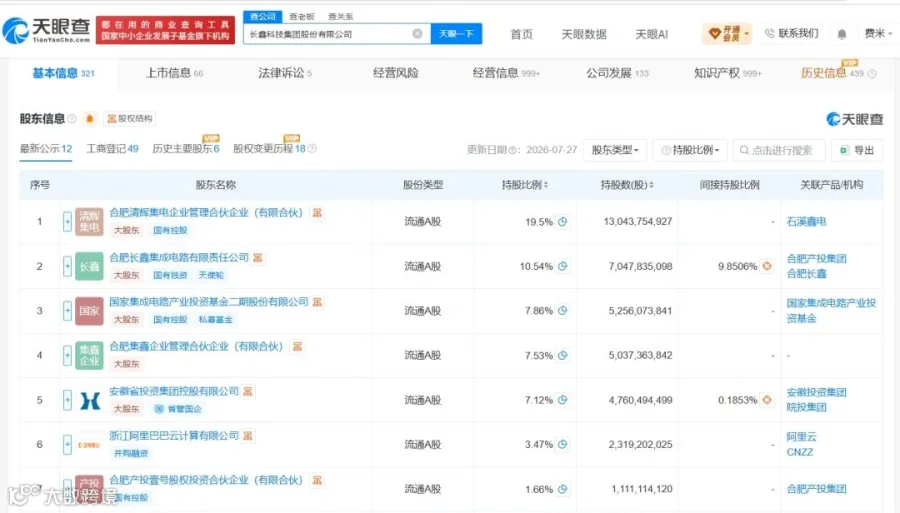Viewport: 900px width, 513px height.
Task: Click the alert bell icon beside 股东信息
Action: (x=90, y=119)
